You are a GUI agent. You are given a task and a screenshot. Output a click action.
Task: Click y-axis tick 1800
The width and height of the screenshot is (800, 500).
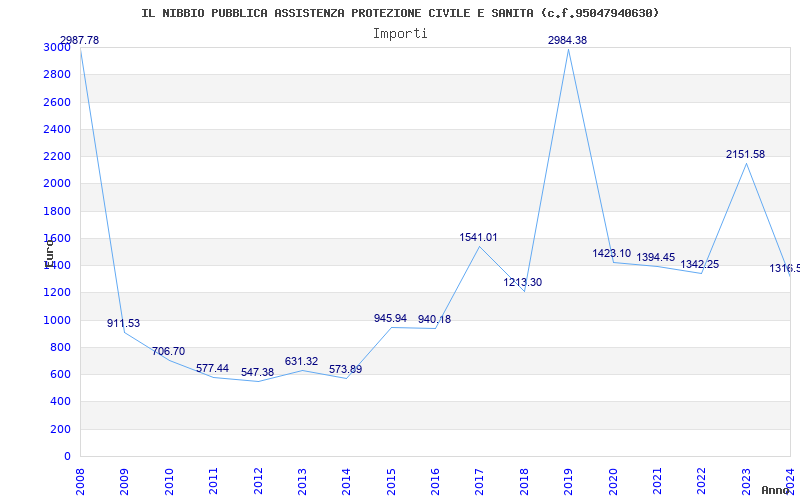pyautogui.click(x=57, y=211)
